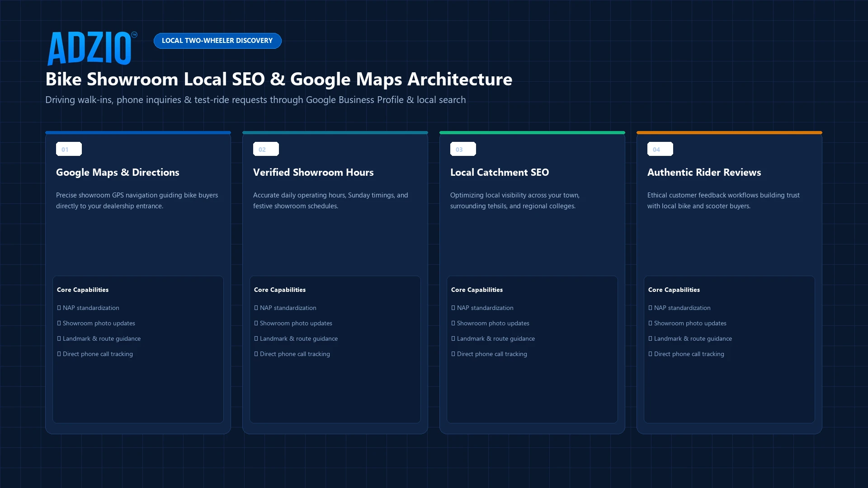Click Core Capabilities label in first card
Image resolution: width=868 pixels, height=488 pixels.
coord(83,290)
